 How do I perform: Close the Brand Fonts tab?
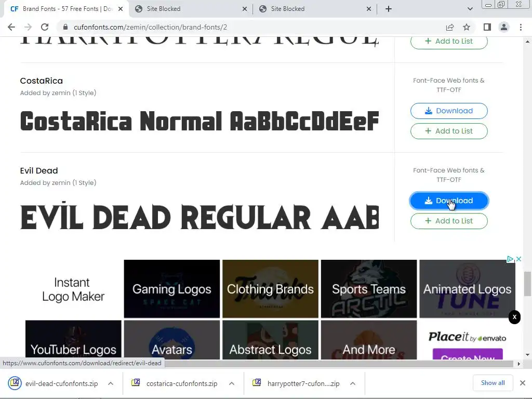coord(121,9)
